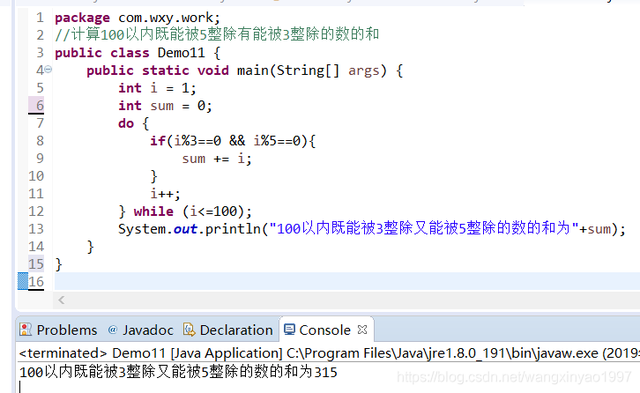
Task: Open the Declaration tab
Action: tap(228, 330)
